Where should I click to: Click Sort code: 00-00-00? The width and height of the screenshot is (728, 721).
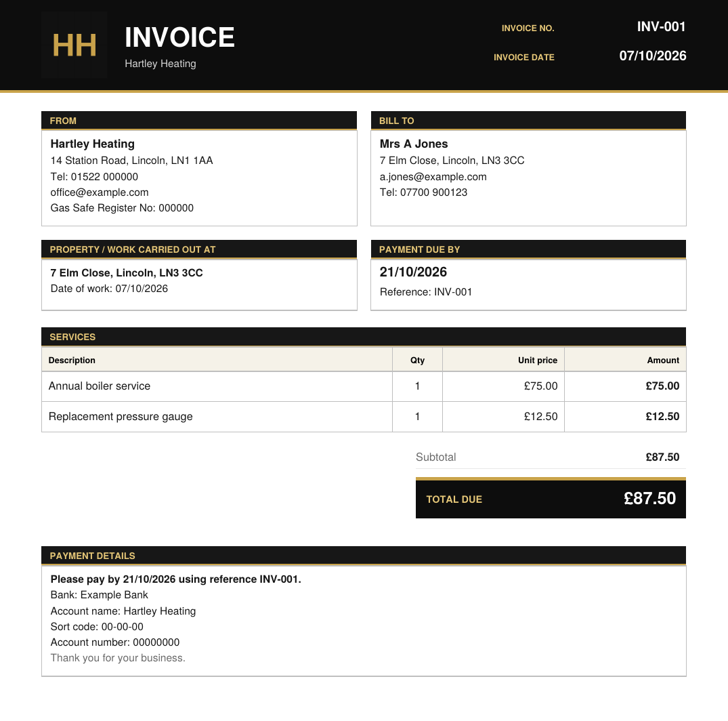coord(97,627)
